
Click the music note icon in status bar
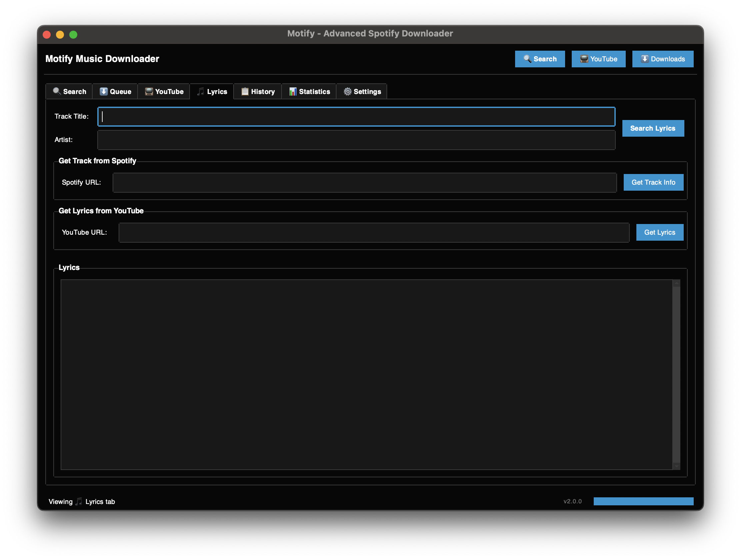[x=79, y=502]
